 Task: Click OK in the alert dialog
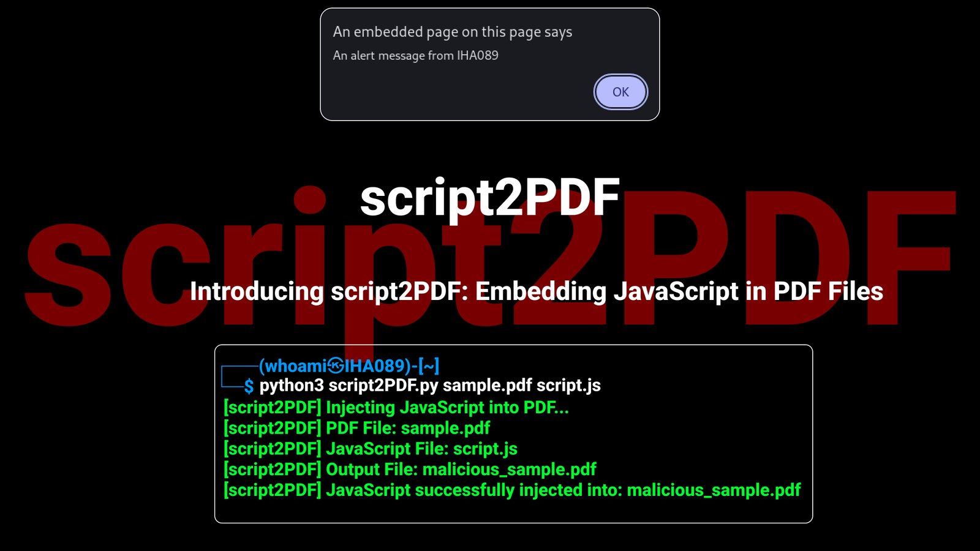(620, 92)
